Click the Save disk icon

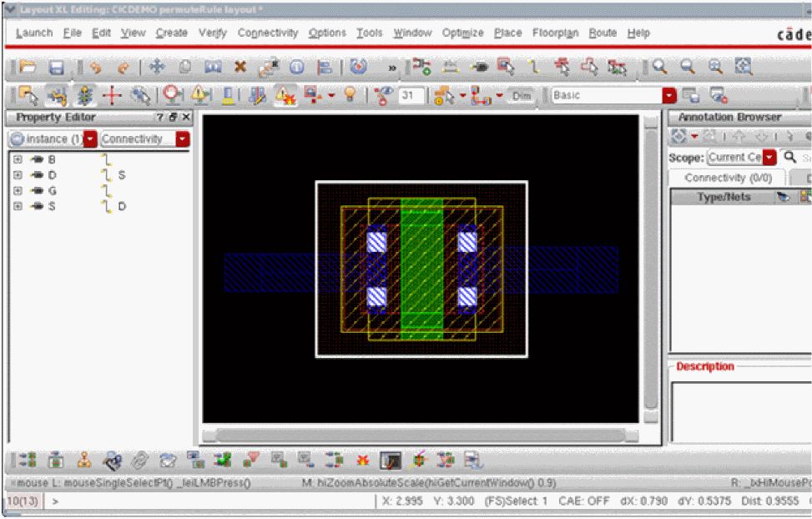coord(56,68)
